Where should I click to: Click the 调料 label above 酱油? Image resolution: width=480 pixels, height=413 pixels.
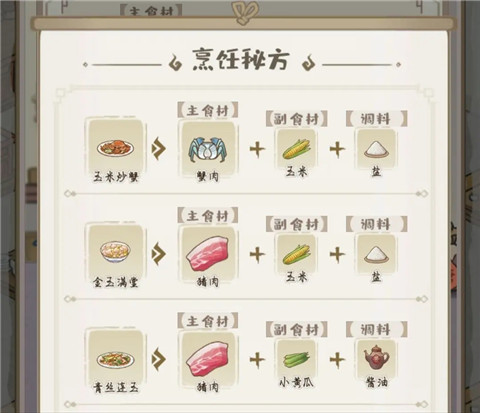[376, 330]
